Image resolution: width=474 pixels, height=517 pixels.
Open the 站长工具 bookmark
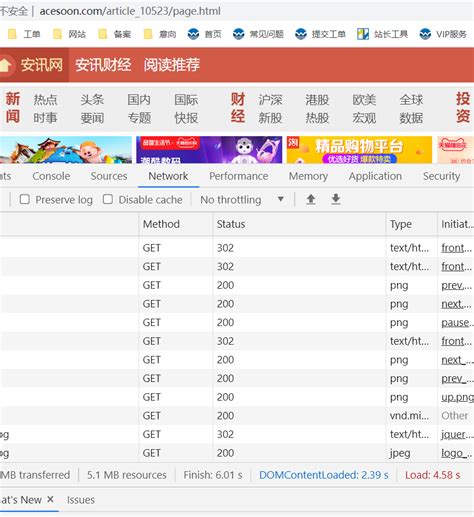pos(382,34)
